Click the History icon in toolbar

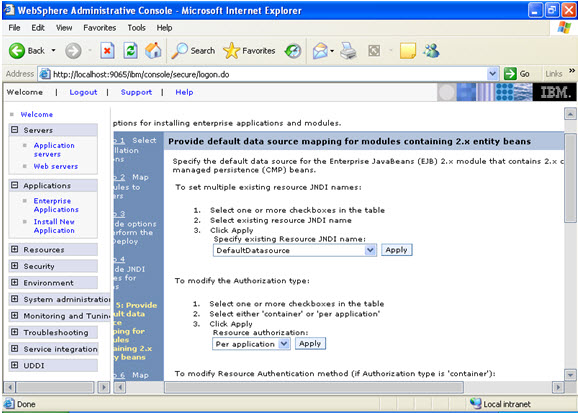tap(293, 51)
